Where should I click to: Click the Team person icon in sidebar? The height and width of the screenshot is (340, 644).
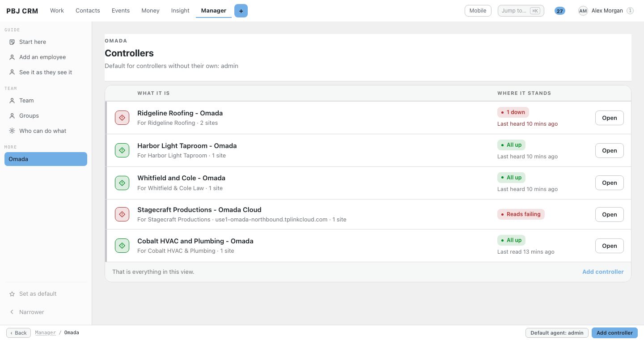(x=12, y=101)
